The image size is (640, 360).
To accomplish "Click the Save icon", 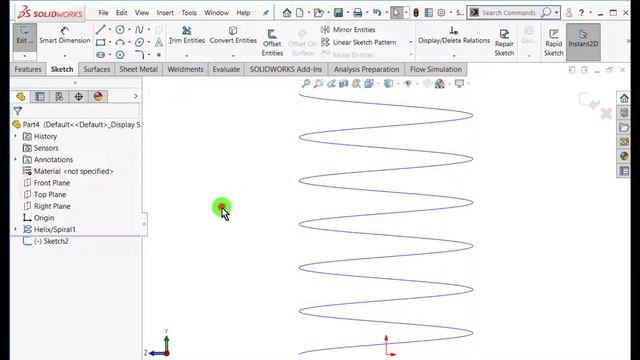I will point(338,13).
